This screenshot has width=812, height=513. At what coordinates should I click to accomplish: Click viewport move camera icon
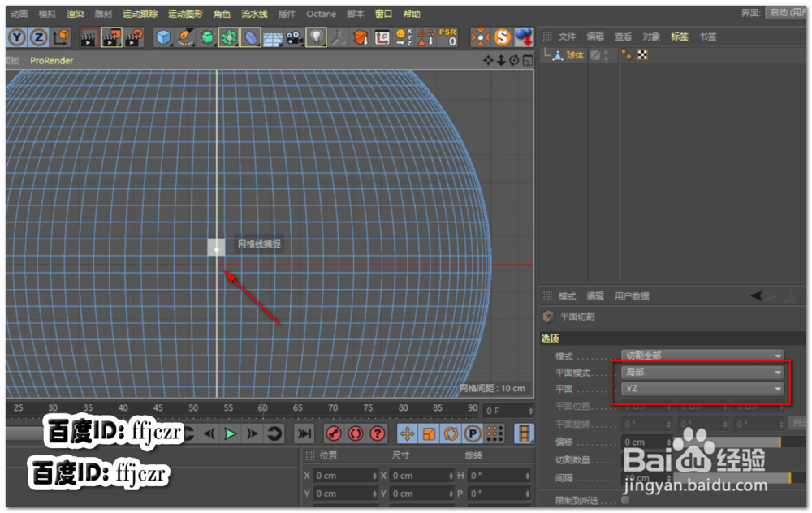pyautogui.click(x=488, y=61)
